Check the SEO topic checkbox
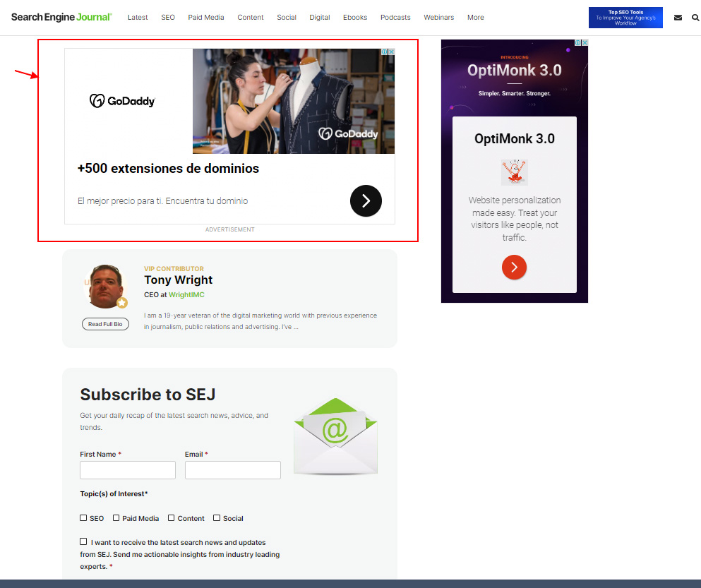Viewport: 701px width, 588px height. click(x=83, y=518)
